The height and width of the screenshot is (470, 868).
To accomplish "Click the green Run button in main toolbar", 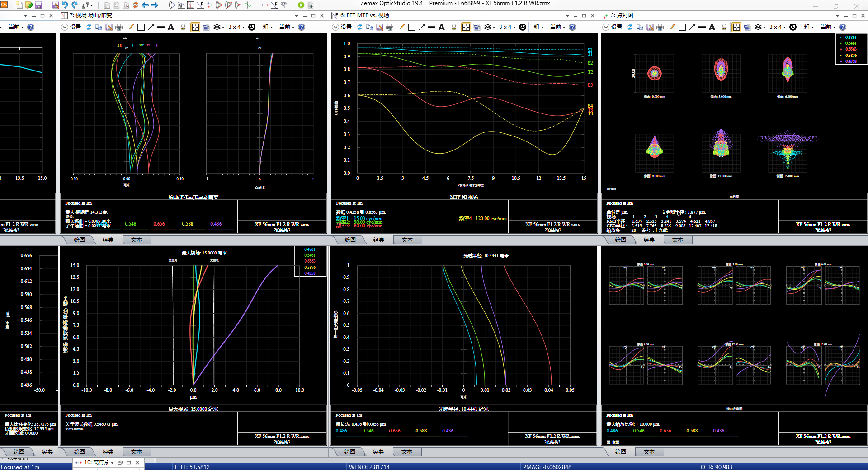I will coord(301,5).
